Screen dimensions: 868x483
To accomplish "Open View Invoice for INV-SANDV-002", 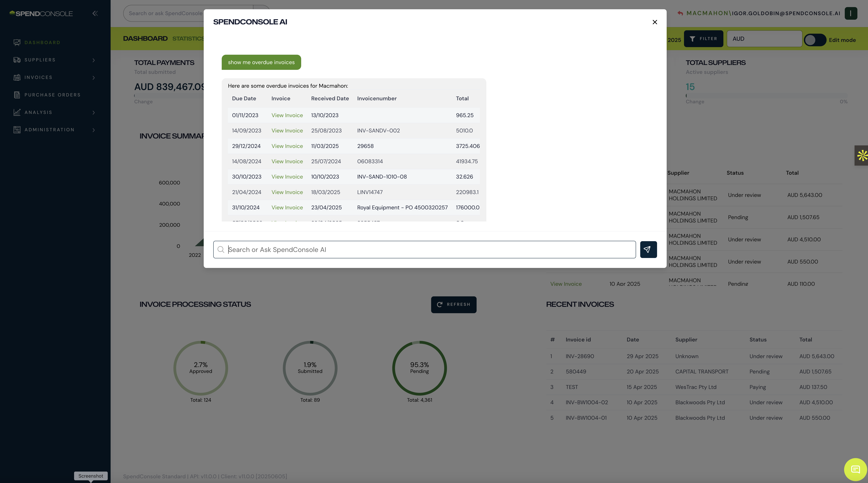I will click(287, 131).
